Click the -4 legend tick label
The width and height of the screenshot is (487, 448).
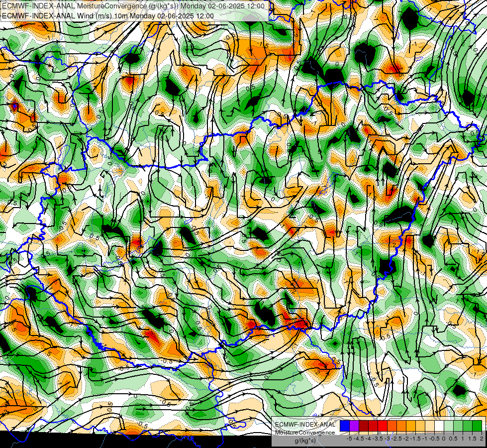click(x=368, y=439)
